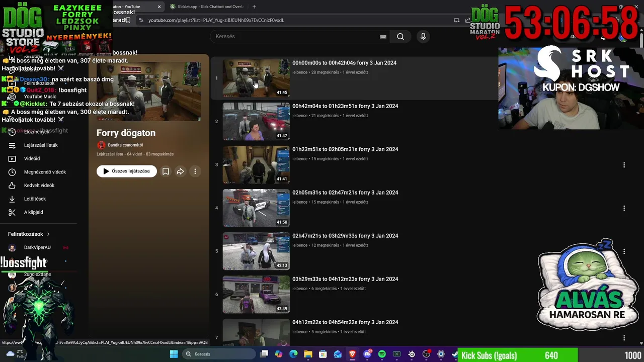Click thumbnail of second video 41:47

coord(256,121)
